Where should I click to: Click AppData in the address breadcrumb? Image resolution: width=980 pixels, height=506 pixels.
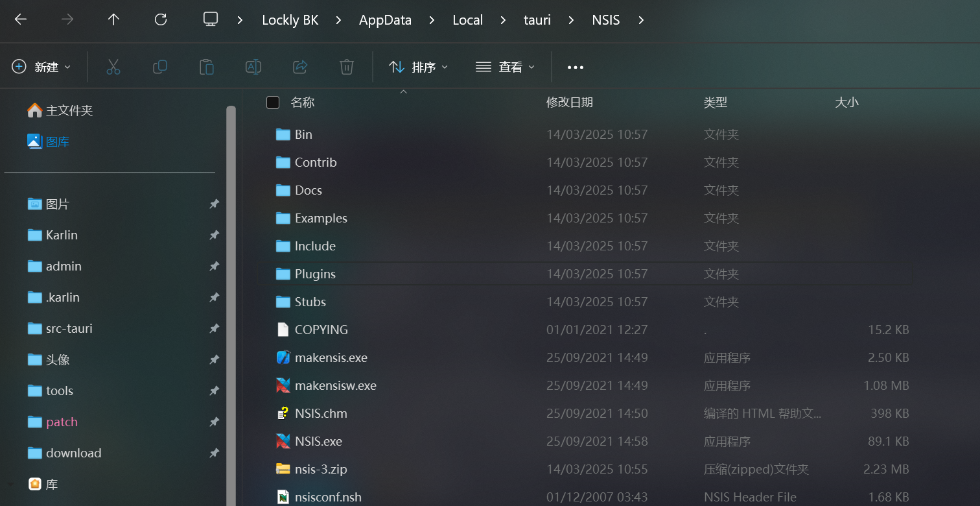(386, 20)
